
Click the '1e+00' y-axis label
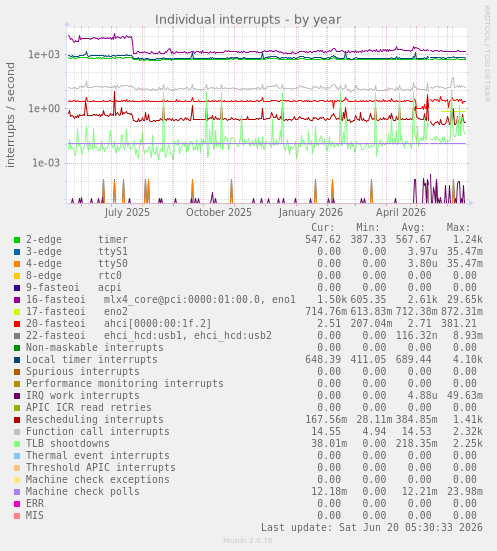[x=44, y=109]
